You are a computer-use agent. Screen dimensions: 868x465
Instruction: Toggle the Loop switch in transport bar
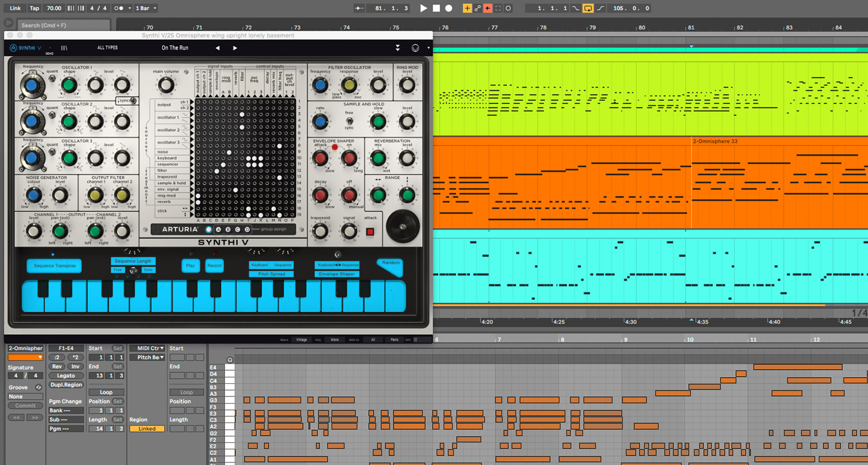[588, 8]
